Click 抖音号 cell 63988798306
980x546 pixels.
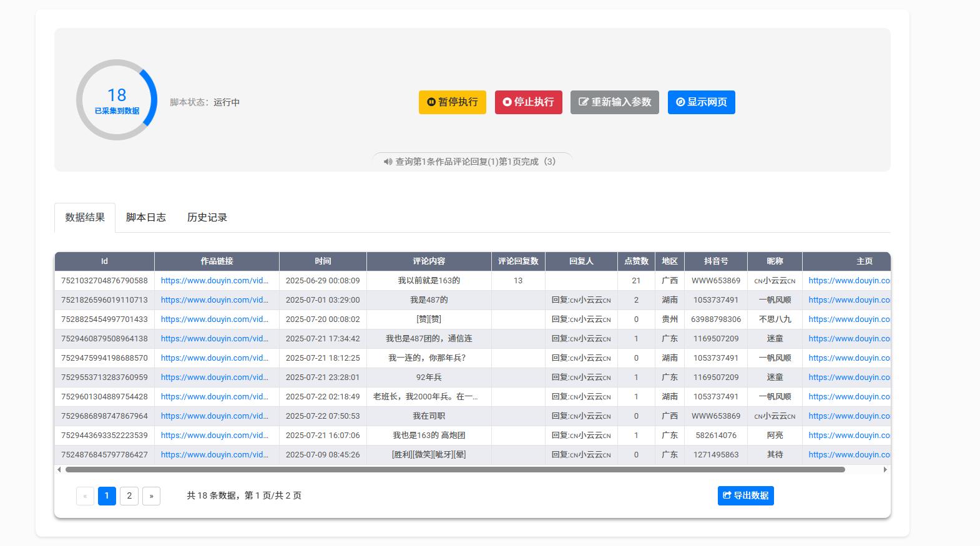[716, 319]
